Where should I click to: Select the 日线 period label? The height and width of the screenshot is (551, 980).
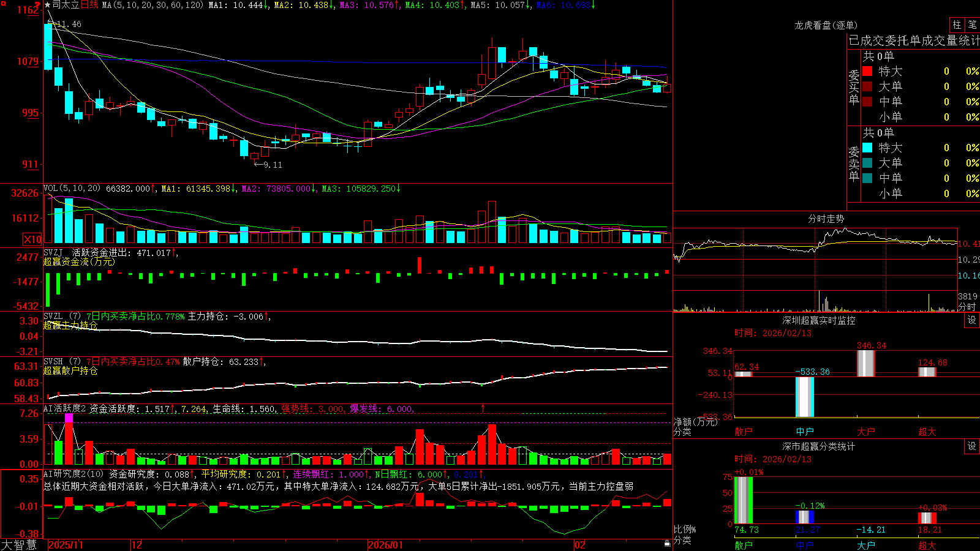(89, 5)
